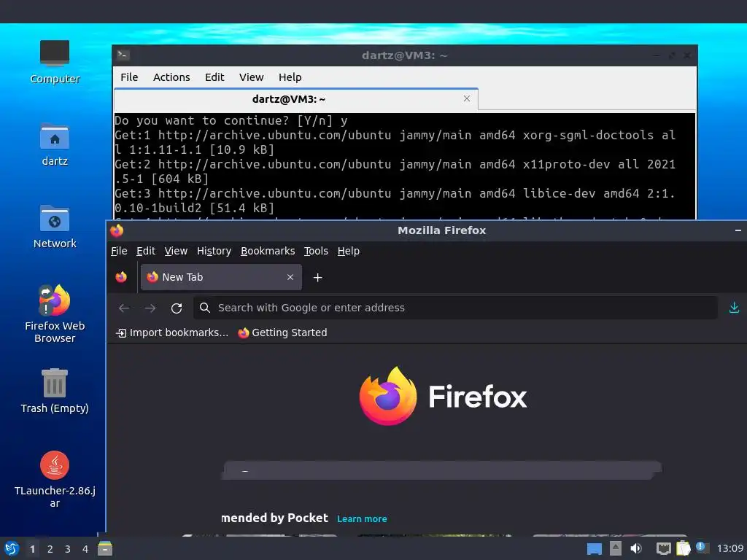Open the terminal Help menu

point(290,77)
